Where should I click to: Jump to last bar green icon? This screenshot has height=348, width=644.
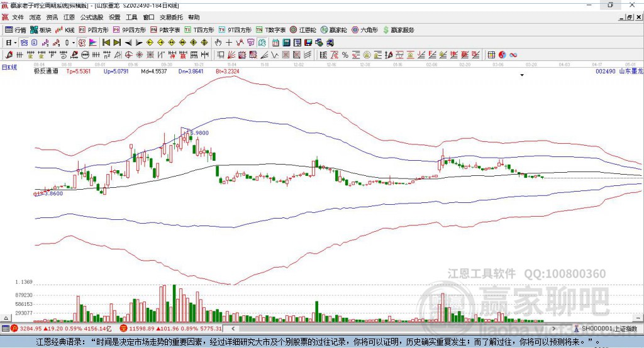(117, 43)
